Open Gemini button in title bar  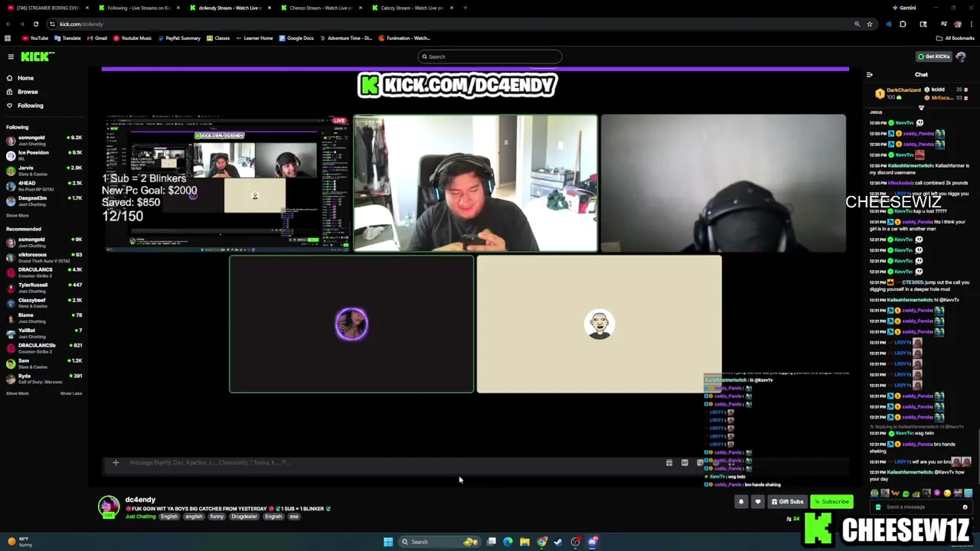tap(904, 8)
